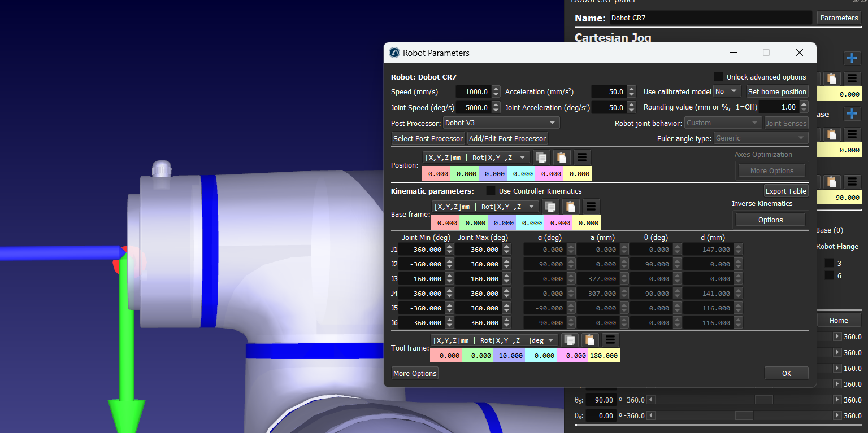868x433 pixels.
Task: Expand the Use calibrated model dropdown
Action: tap(727, 91)
